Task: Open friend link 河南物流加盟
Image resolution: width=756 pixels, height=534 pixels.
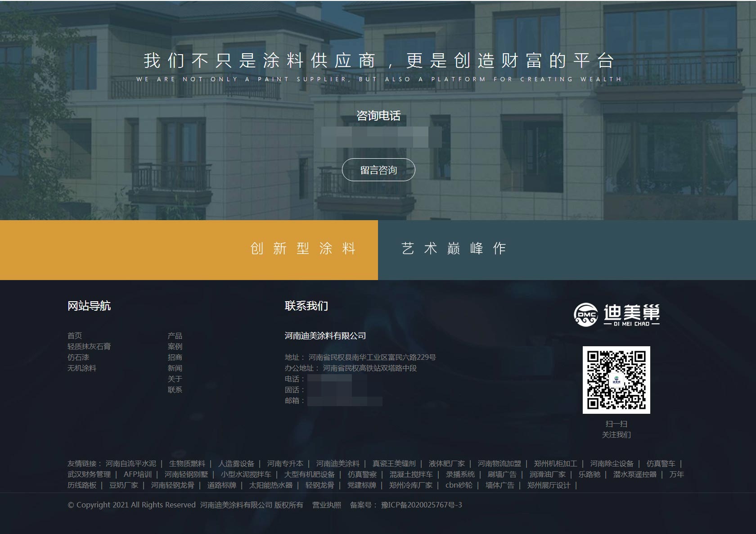Action: tap(499, 463)
